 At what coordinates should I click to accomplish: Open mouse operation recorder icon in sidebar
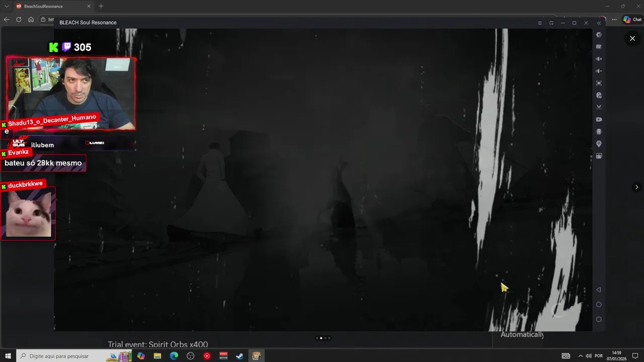599,95
